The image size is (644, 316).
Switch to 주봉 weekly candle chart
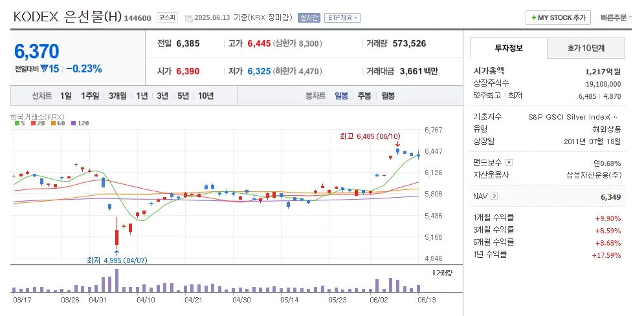(364, 96)
